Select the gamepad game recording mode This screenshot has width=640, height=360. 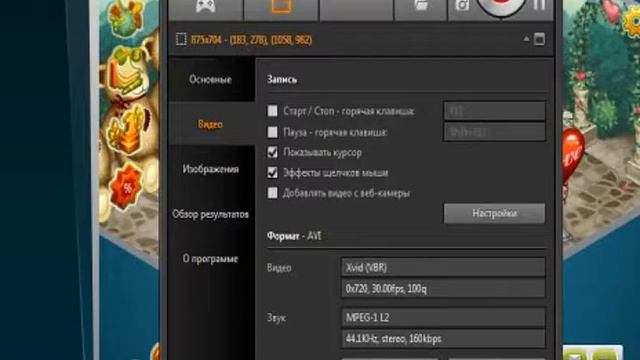205,6
